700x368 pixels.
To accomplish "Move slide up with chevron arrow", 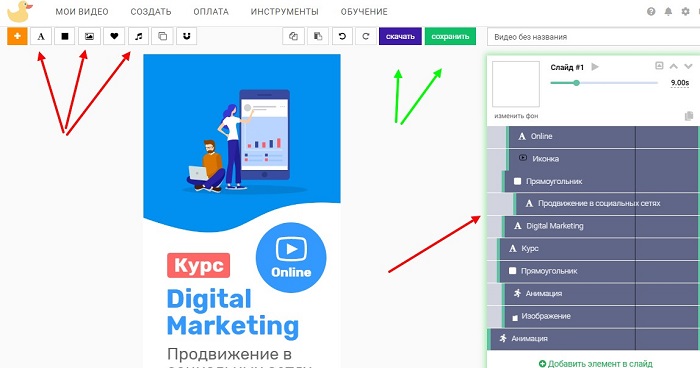I will [x=674, y=67].
